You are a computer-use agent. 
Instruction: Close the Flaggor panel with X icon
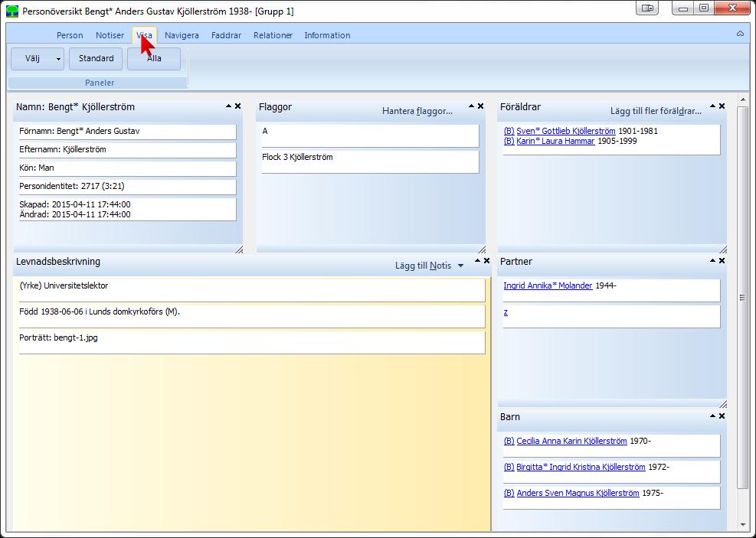(481, 106)
